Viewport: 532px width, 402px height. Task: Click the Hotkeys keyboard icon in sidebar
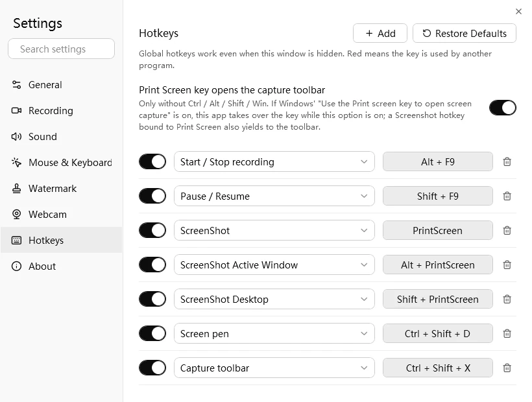coord(16,241)
